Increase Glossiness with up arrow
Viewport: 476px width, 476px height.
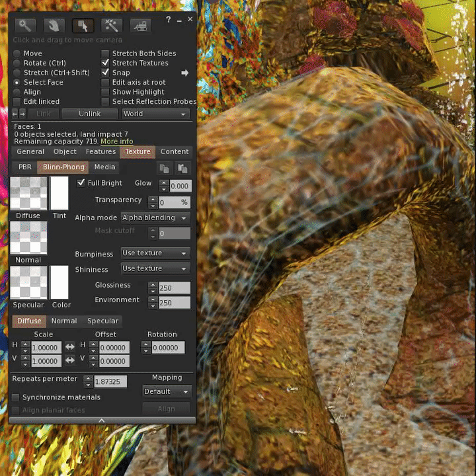153,285
